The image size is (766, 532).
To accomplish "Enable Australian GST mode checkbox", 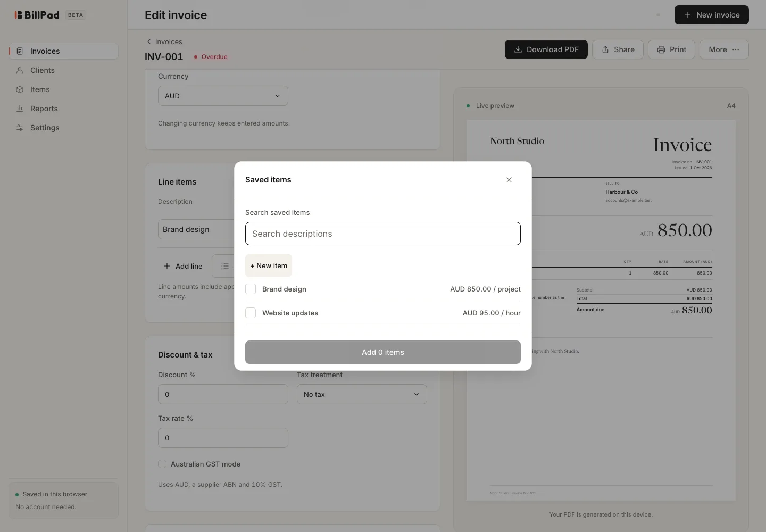I will pos(162,464).
